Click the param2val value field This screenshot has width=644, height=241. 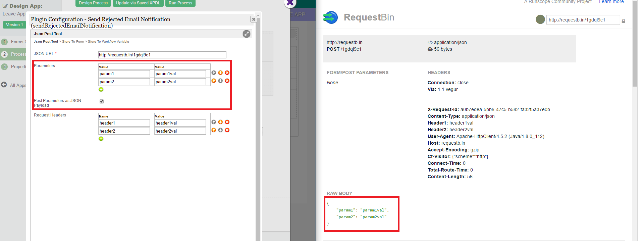pyautogui.click(x=180, y=82)
